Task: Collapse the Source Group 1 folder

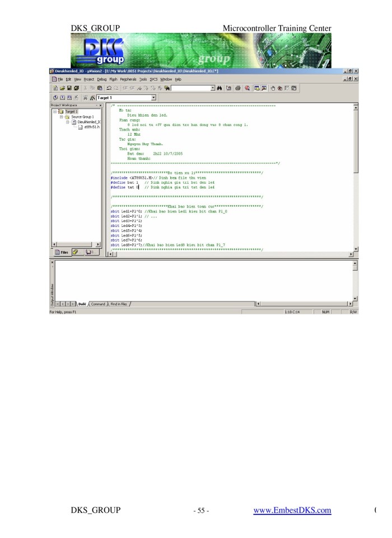Action: [60, 117]
